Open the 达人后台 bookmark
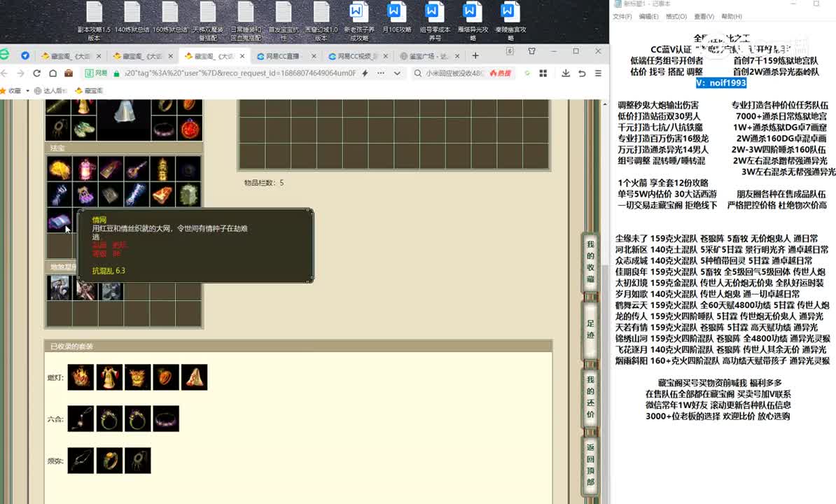 (x=50, y=90)
